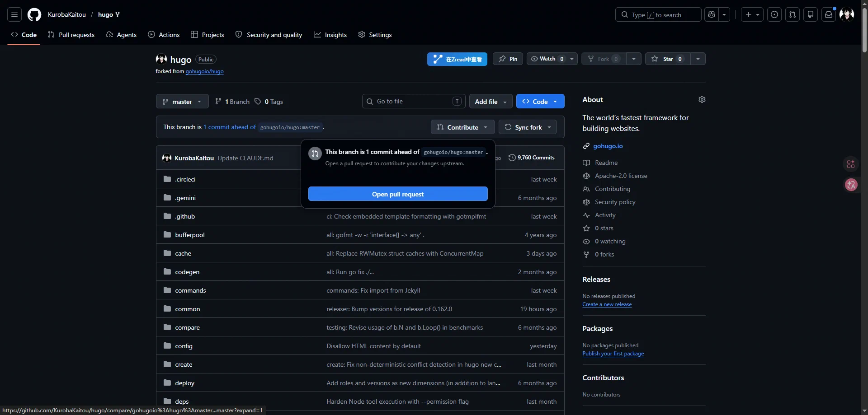Star the hugo repository

coord(668,59)
